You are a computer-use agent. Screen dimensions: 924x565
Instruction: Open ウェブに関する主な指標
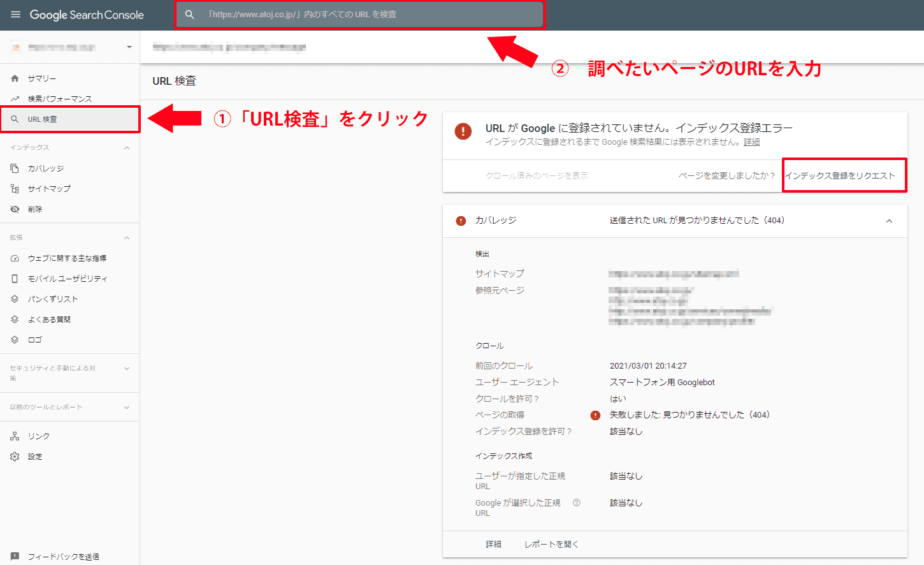tap(67, 258)
